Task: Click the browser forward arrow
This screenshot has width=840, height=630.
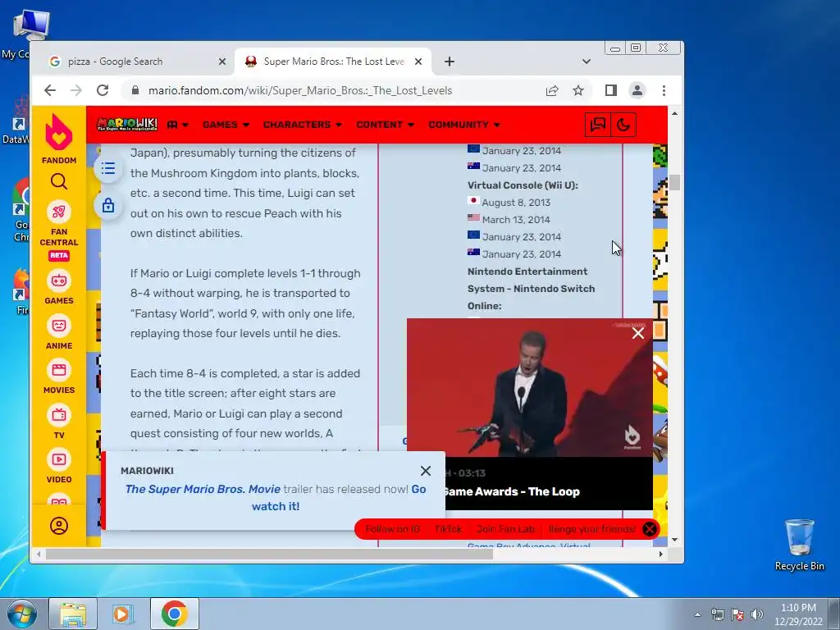Action: pos(76,90)
